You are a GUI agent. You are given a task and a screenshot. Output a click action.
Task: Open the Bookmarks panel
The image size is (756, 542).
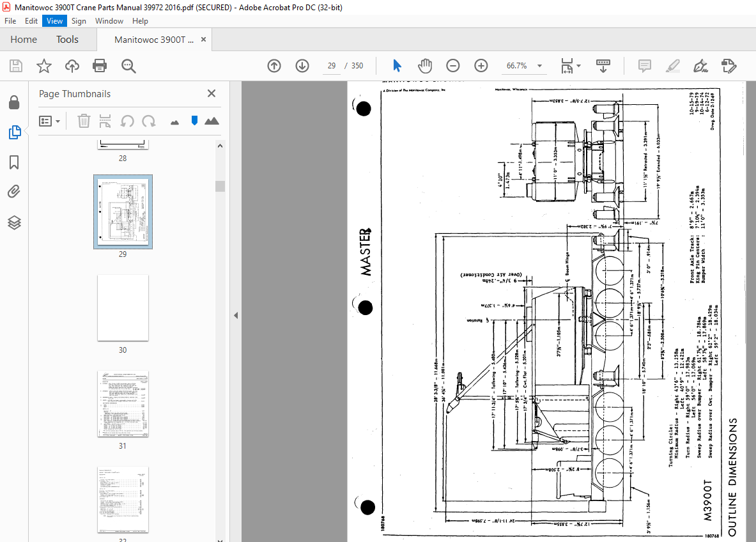[x=14, y=162]
